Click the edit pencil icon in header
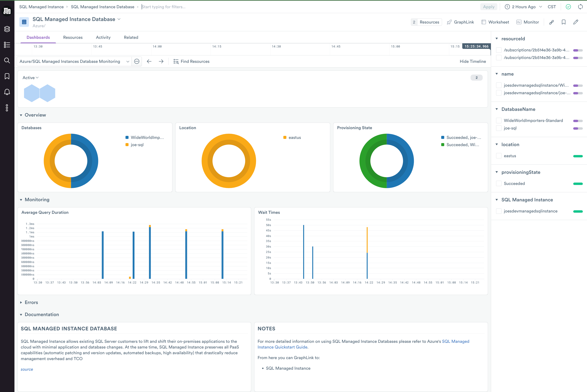 [x=576, y=22]
